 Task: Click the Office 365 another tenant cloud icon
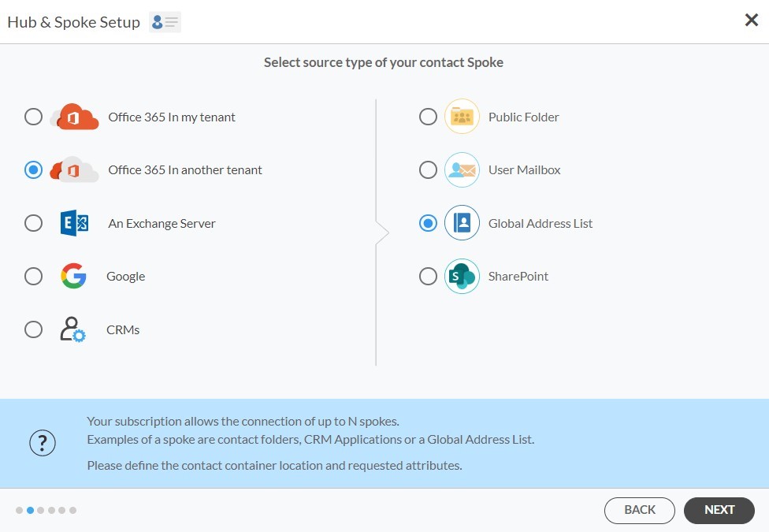[x=74, y=169]
